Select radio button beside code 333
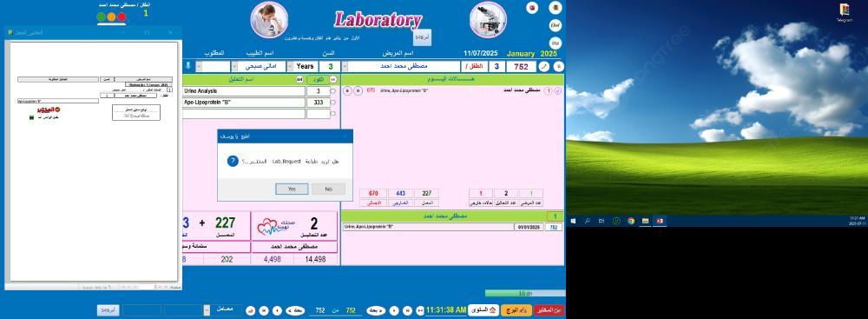 [x=332, y=103]
